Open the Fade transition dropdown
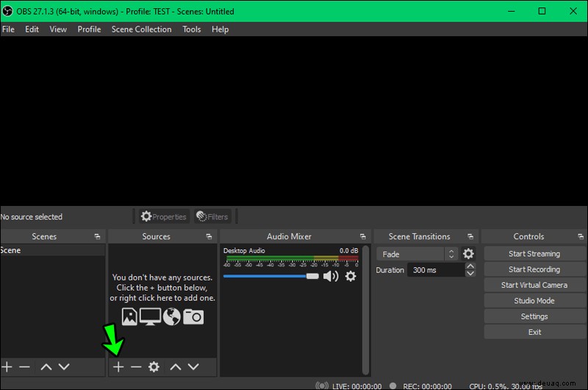Image resolution: width=588 pixels, height=390 pixels. click(417, 254)
